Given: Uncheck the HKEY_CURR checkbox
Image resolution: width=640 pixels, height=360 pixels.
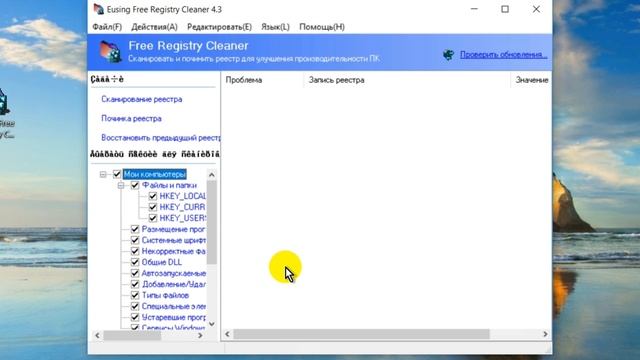Looking at the screenshot, I should click(x=153, y=207).
